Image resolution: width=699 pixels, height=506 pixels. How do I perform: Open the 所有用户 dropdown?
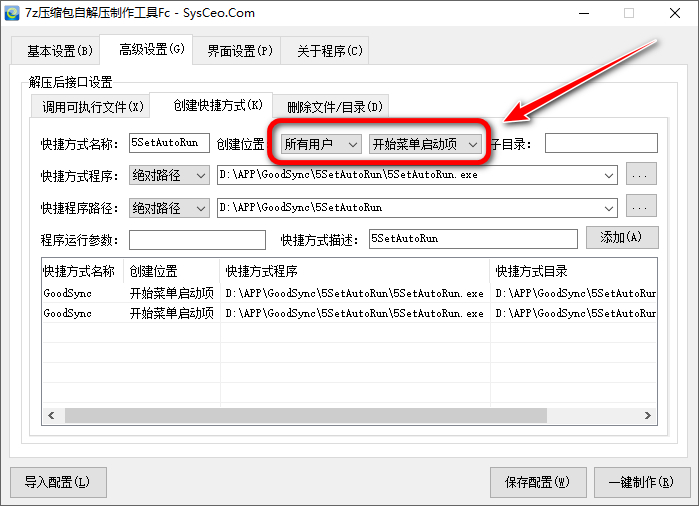(321, 144)
